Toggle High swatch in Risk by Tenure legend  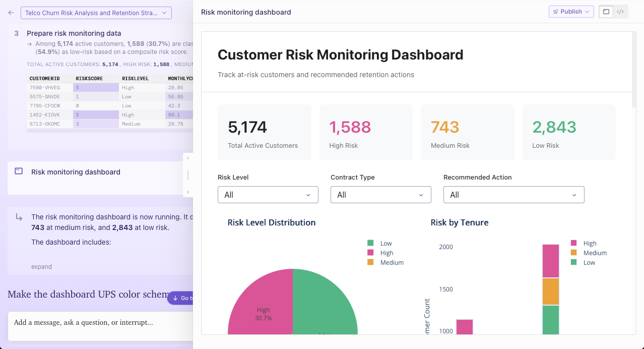tap(574, 243)
